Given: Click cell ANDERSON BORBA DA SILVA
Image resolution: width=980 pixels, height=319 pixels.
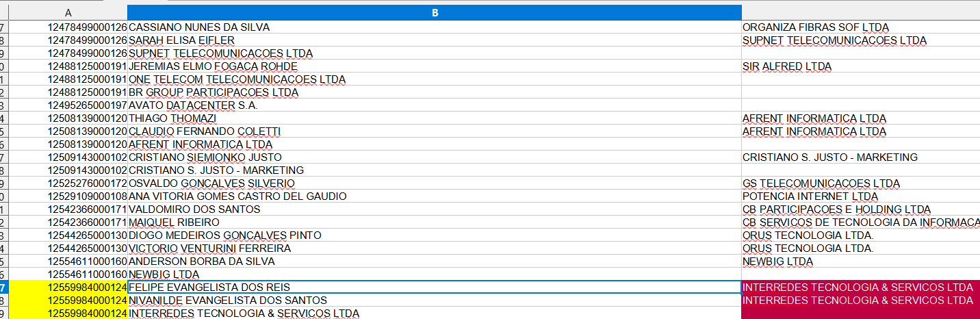Looking at the screenshot, I should coord(435,261).
